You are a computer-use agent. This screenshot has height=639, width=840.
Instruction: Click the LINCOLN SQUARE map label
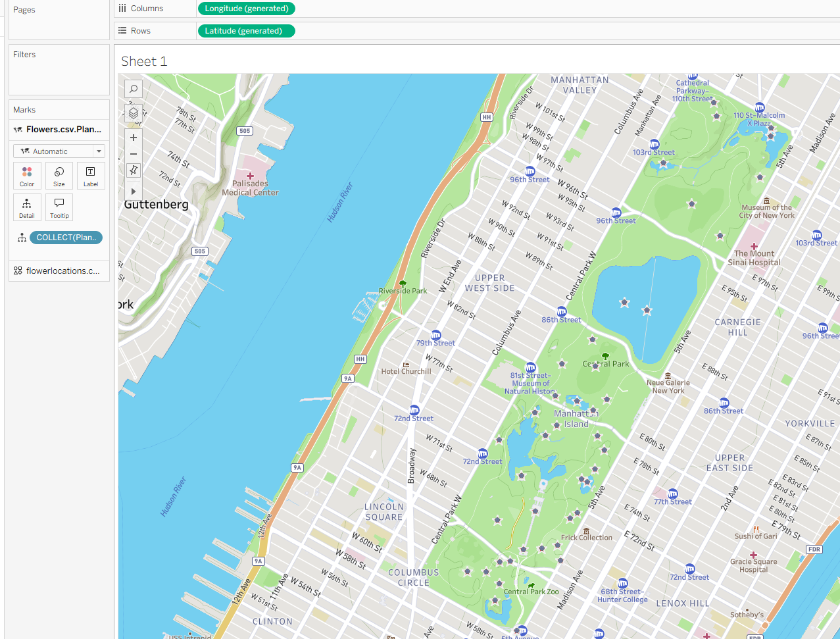[x=384, y=512]
